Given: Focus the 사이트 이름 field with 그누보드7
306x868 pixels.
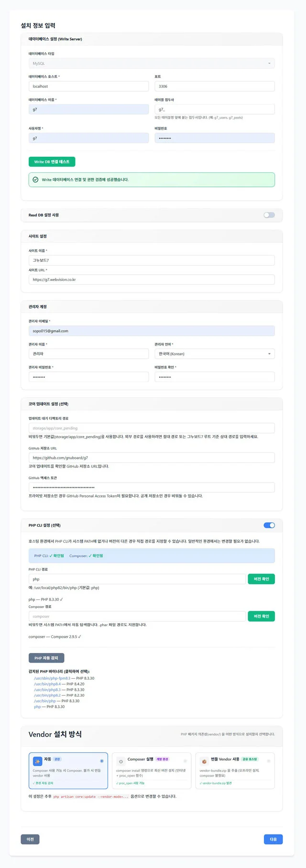Looking at the screenshot, I should tap(152, 260).
